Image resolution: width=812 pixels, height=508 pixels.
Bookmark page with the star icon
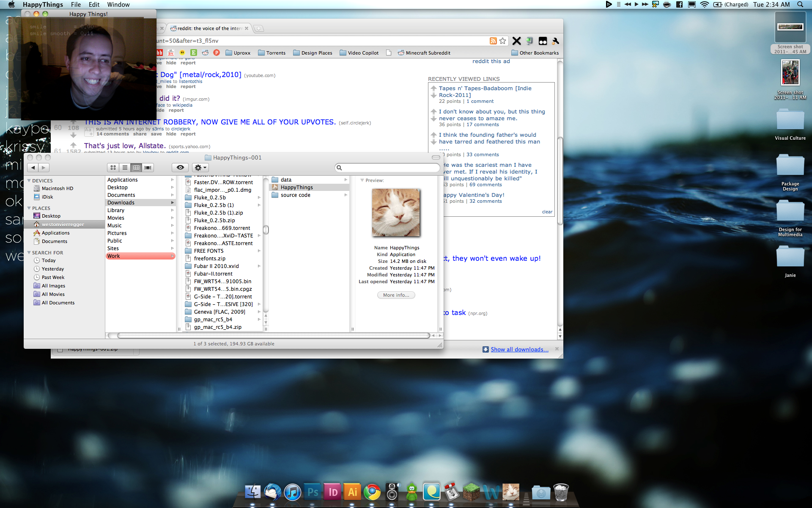pyautogui.click(x=502, y=41)
